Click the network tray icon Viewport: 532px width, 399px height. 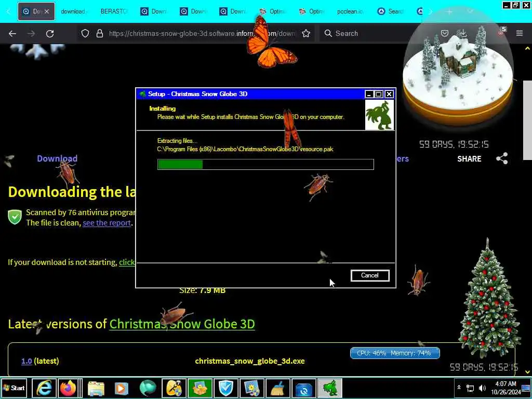tap(470, 388)
